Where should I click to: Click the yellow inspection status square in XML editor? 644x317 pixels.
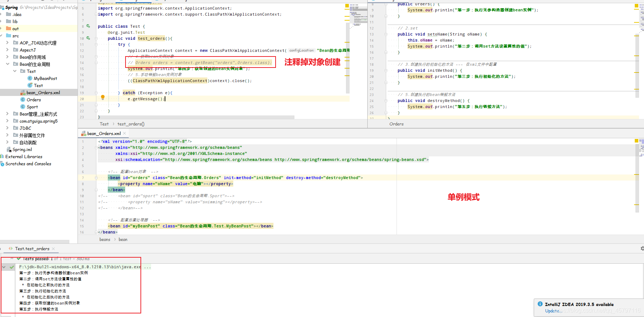(x=636, y=141)
